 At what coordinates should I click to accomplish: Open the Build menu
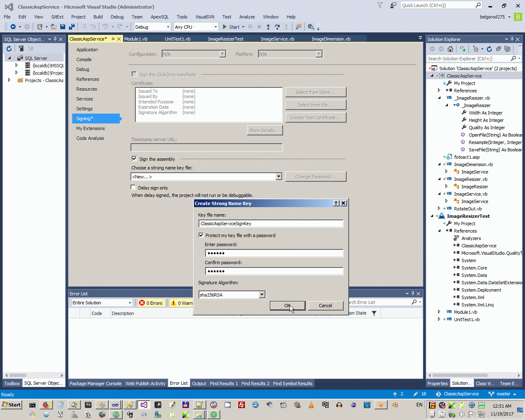tap(98, 17)
